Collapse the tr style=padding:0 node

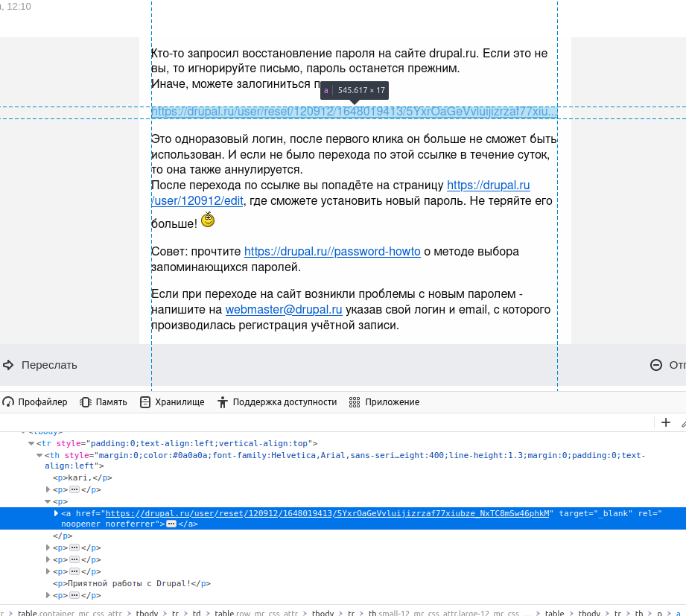[31, 444]
